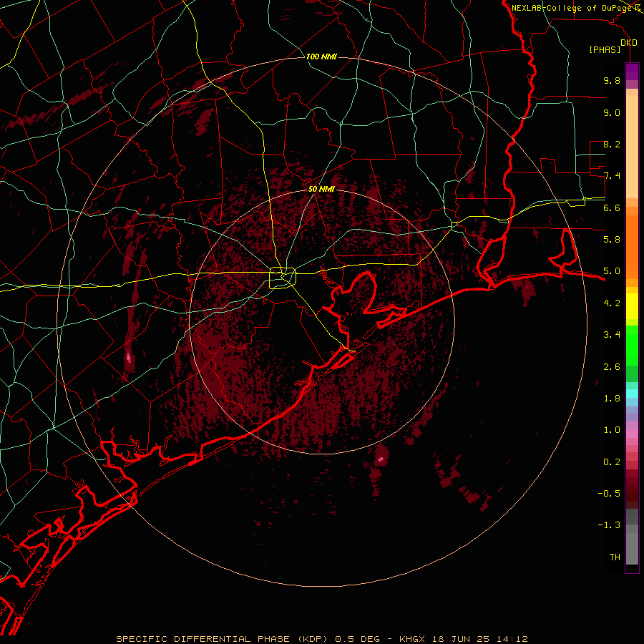This screenshot has height=644, width=644.
Task: Click the DKD label above the color scale
Action: pyautogui.click(x=629, y=43)
